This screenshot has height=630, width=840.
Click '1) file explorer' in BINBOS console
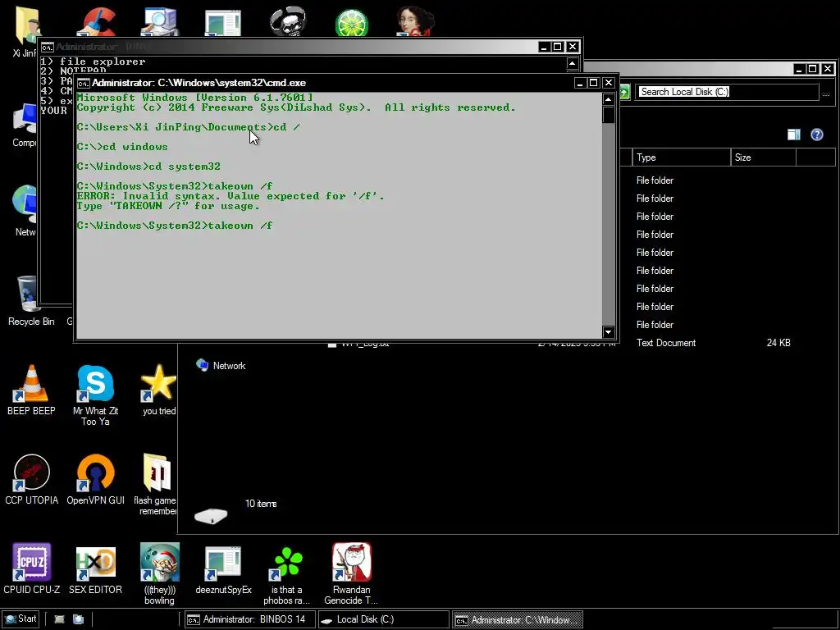94,62
